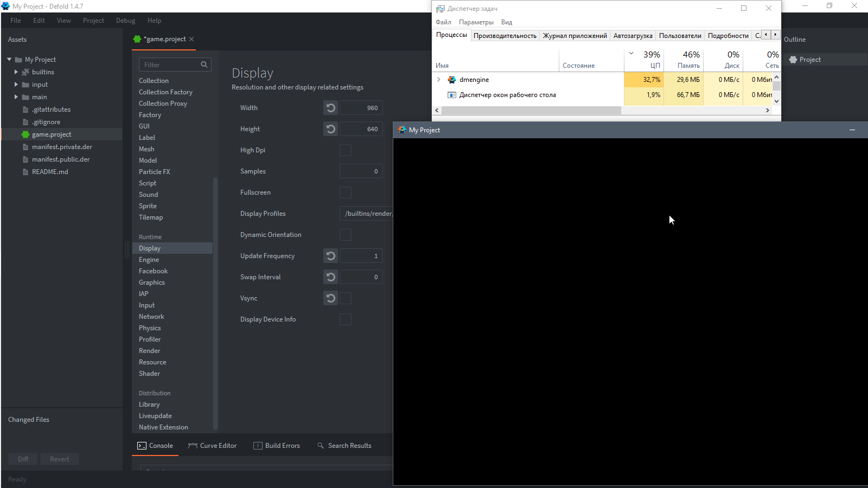This screenshot has height=488, width=868.
Task: Click the Task Manager title bar icon
Action: [441, 9]
